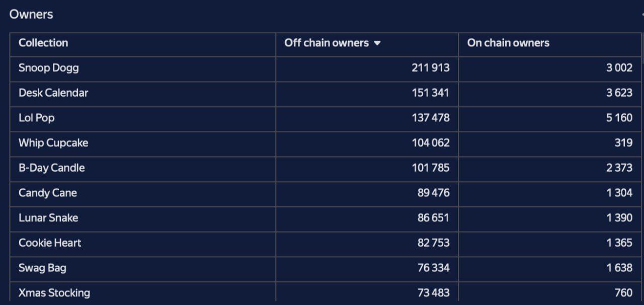Sort by Off chain owners column header
Viewport: 644px width, 305px height.
pos(367,45)
